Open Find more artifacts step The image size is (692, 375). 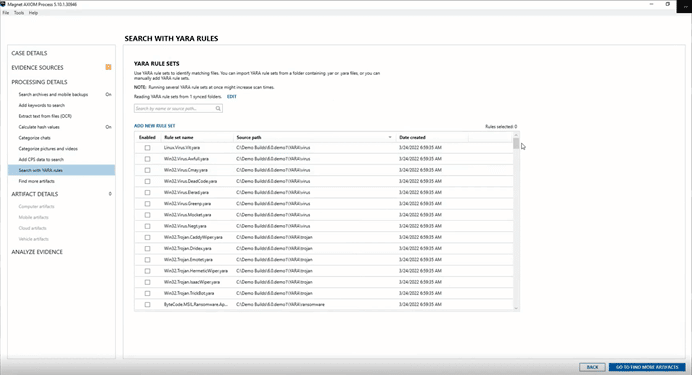(37, 181)
